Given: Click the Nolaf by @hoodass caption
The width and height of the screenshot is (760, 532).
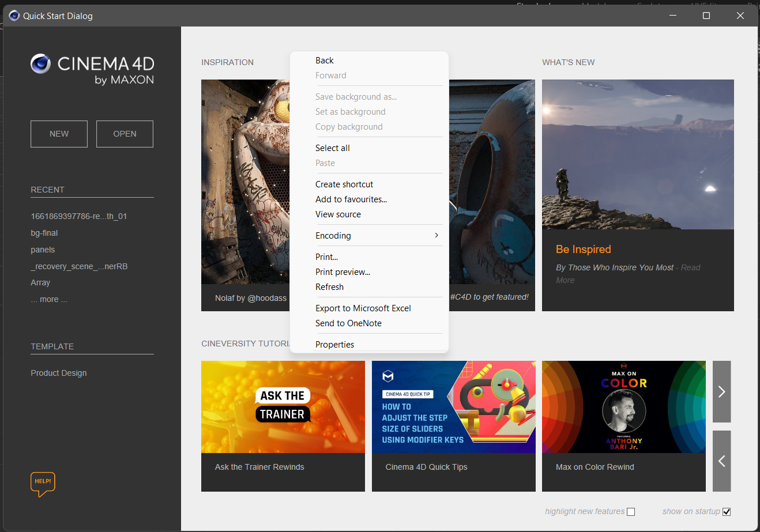Looking at the screenshot, I should (251, 298).
